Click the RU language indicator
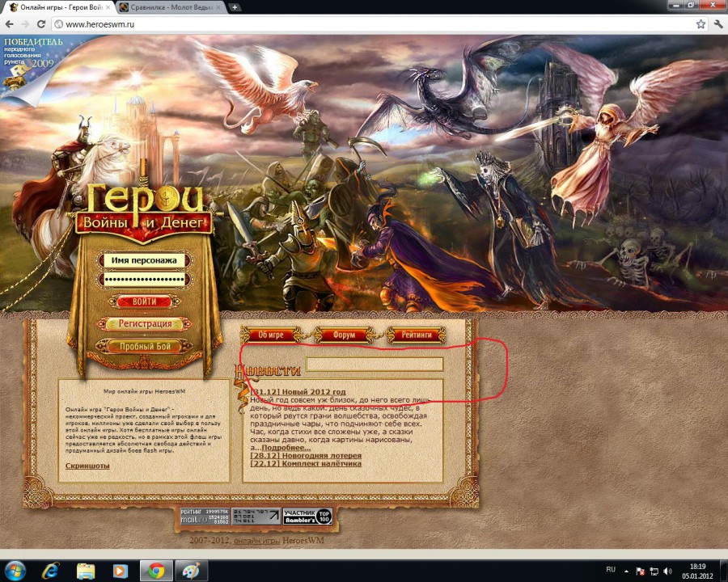Screen dimensions: 728x582 point(611,569)
